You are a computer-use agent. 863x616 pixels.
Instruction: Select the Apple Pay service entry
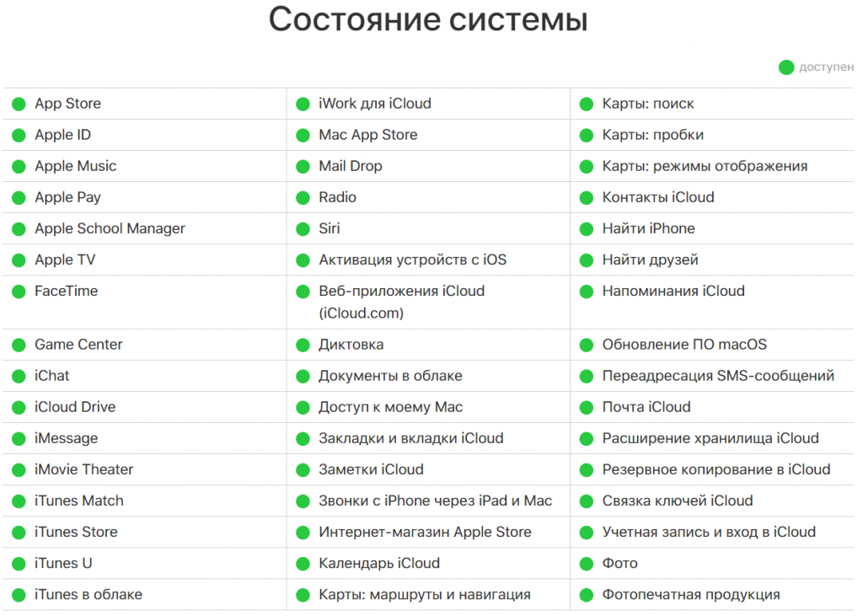click(x=67, y=197)
